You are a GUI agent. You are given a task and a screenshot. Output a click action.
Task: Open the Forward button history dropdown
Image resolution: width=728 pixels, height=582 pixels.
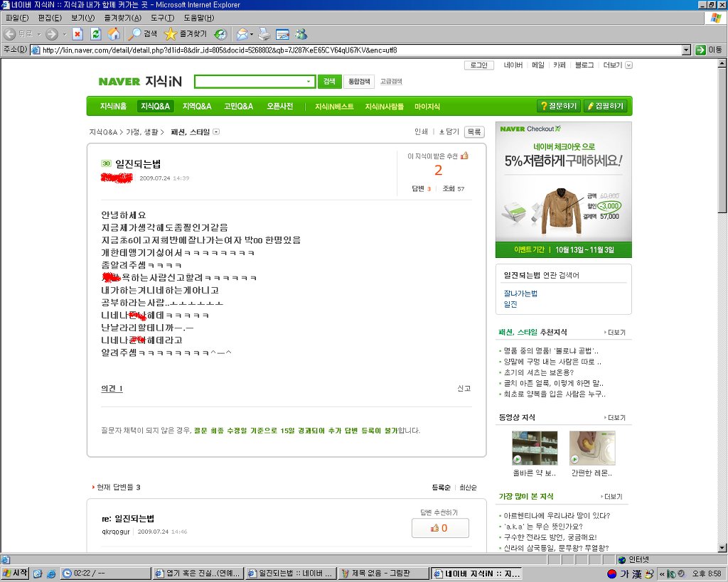tap(65, 34)
